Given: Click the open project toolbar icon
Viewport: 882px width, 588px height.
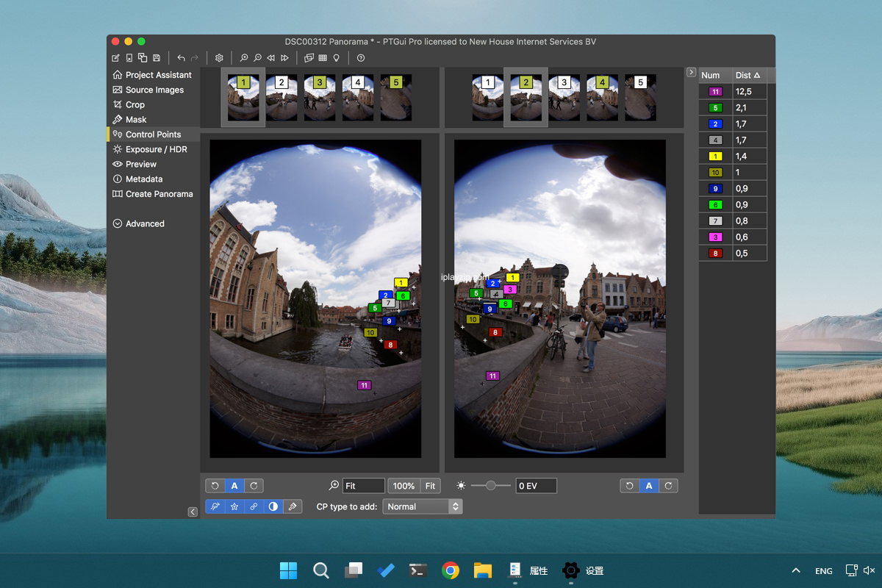Looking at the screenshot, I should click(129, 58).
